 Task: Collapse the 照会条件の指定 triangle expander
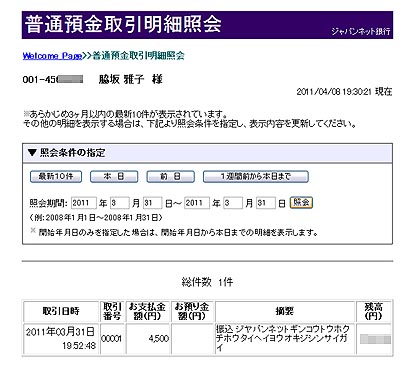click(32, 153)
